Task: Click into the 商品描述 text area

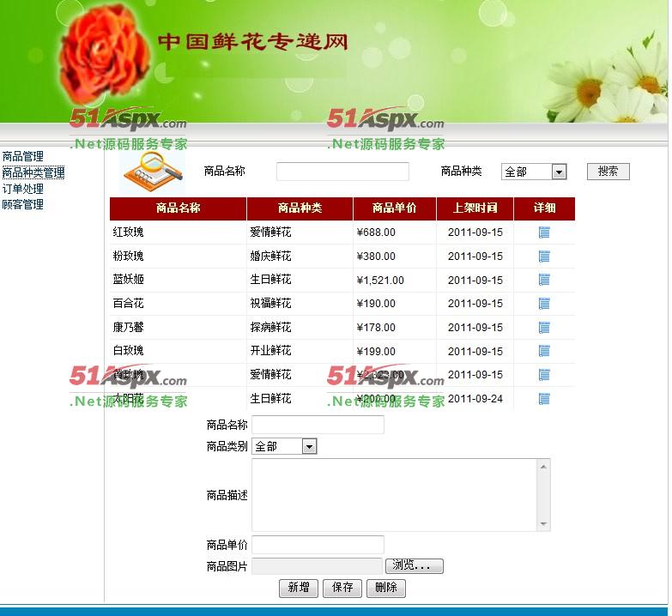Action: (x=394, y=495)
